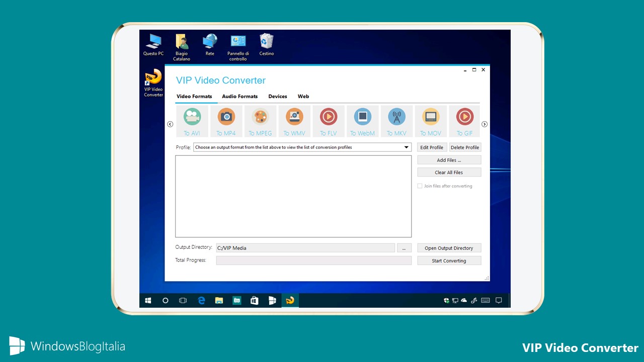Switch to the Devices tab
Viewport: 644px width, 362px height.
coord(278,97)
